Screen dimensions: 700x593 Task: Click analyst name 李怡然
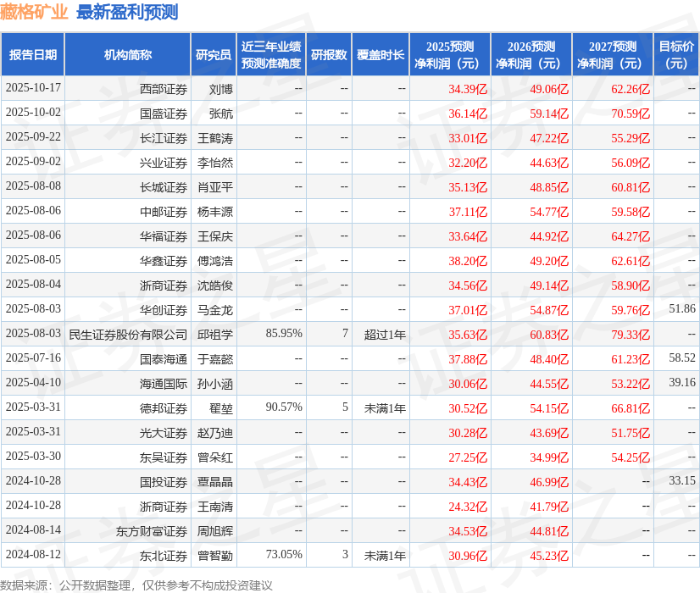(x=215, y=163)
